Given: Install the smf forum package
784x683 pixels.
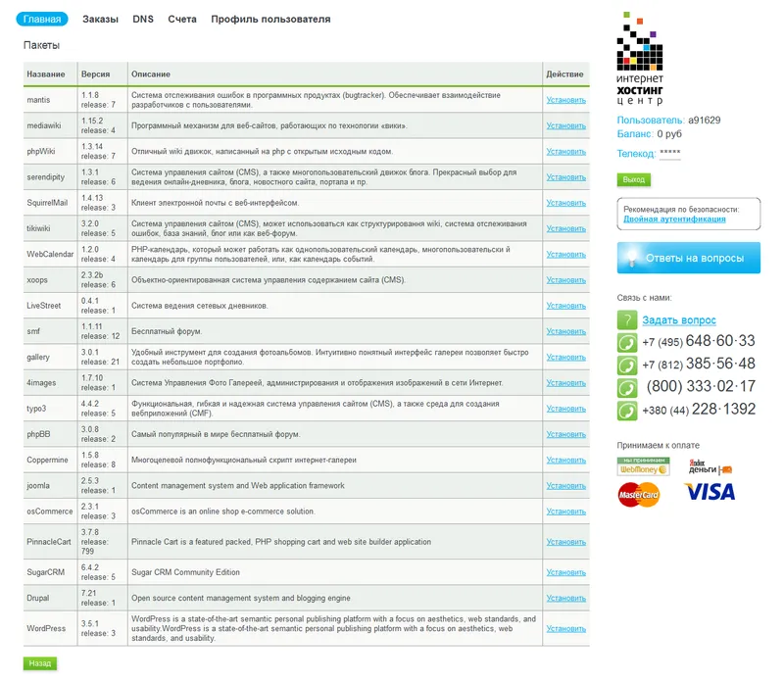Looking at the screenshot, I should coord(566,331).
